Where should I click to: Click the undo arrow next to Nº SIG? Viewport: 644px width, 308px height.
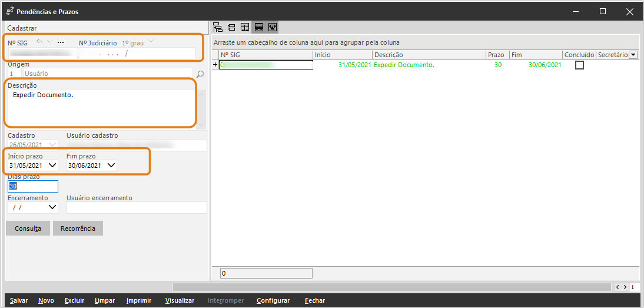click(40, 42)
